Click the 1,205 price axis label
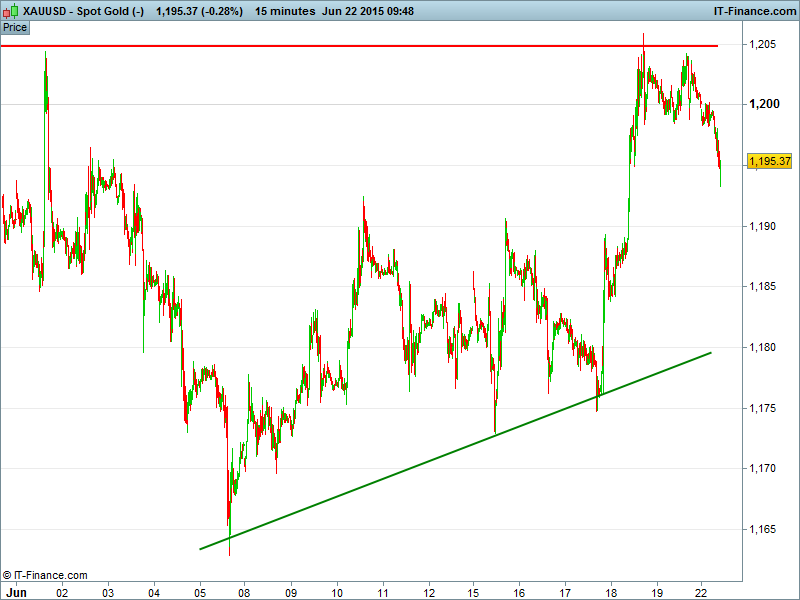 (763, 44)
